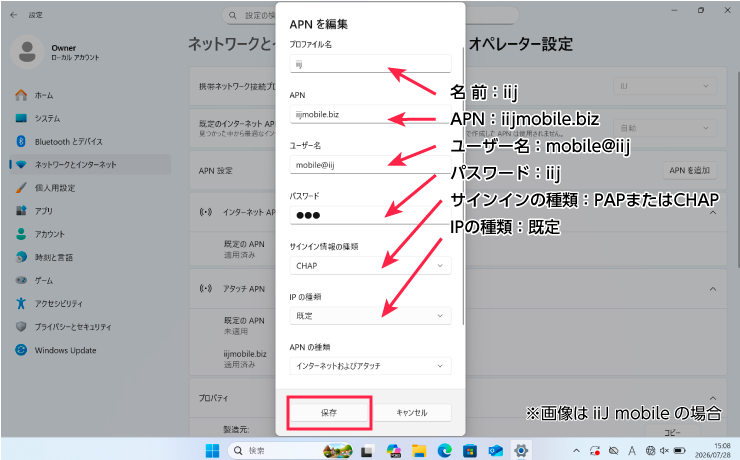The image size is (740, 460).
Task: Open the Copilot app on taskbar
Action: 393,451
